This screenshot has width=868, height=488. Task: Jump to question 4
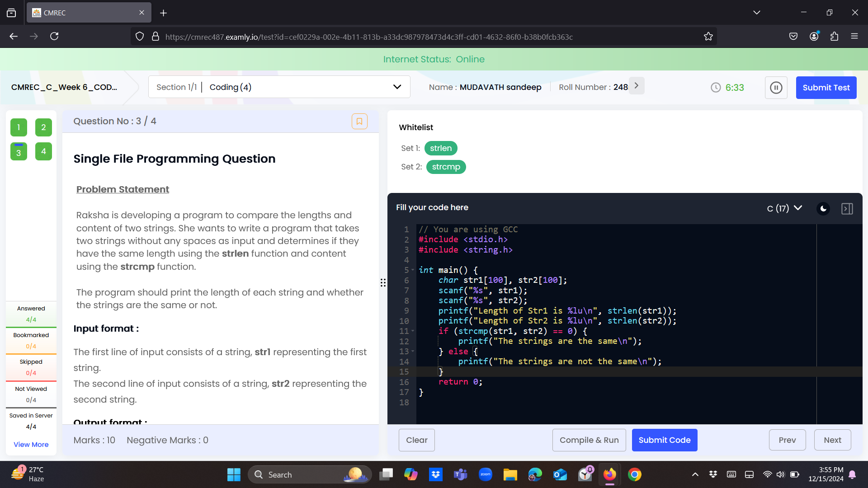(x=43, y=152)
